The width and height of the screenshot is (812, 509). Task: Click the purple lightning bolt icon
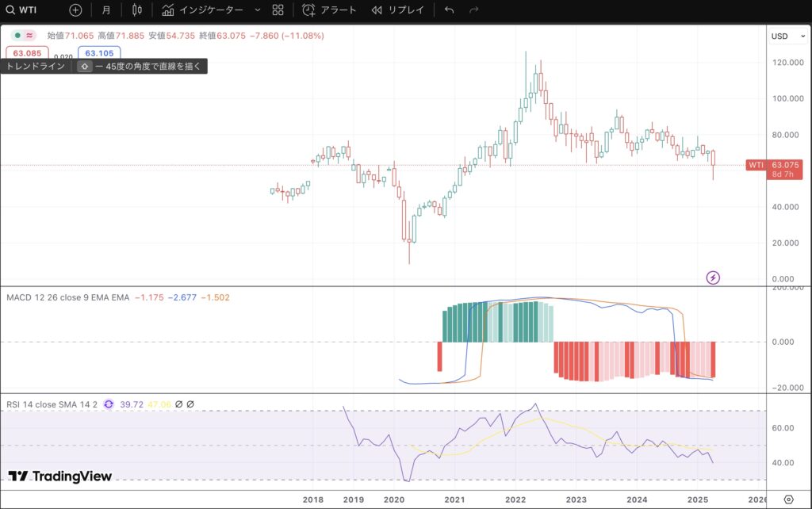click(713, 277)
